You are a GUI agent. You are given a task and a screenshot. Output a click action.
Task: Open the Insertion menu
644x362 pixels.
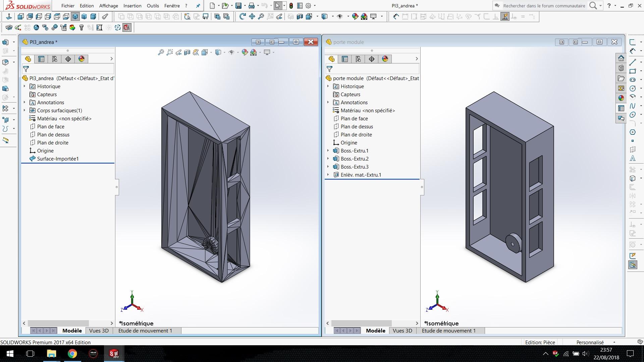coord(132,6)
